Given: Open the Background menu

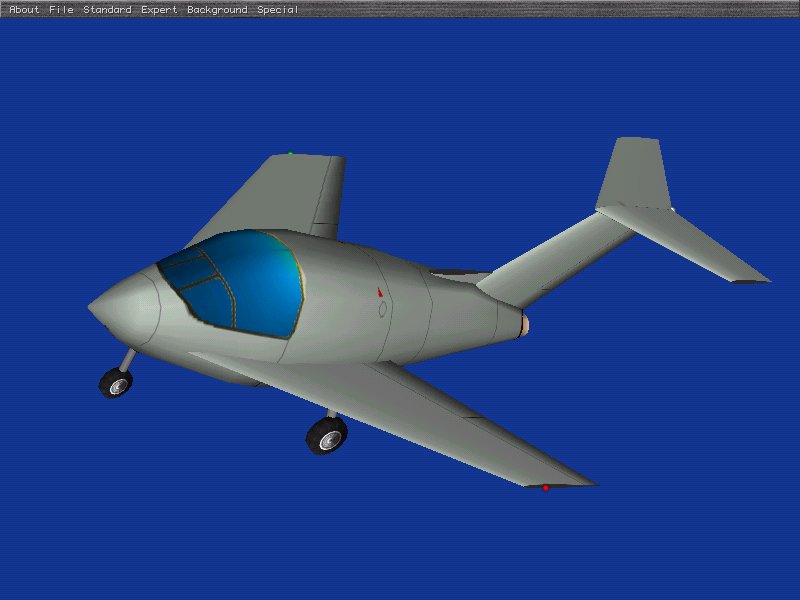Looking at the screenshot, I should (217, 10).
